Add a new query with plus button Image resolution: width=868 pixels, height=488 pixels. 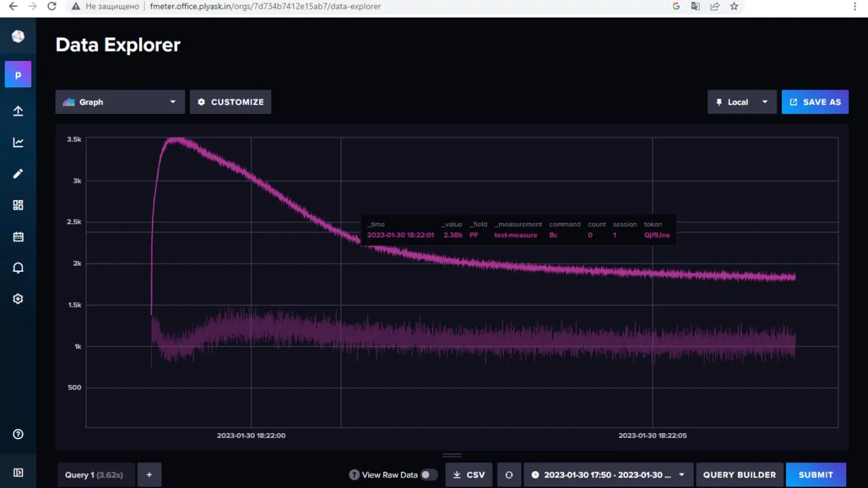coord(149,475)
